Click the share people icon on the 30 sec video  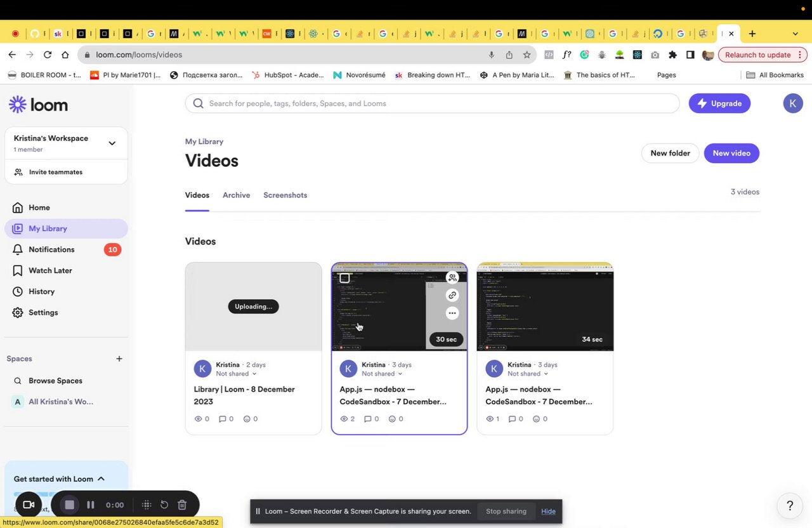[x=452, y=277]
